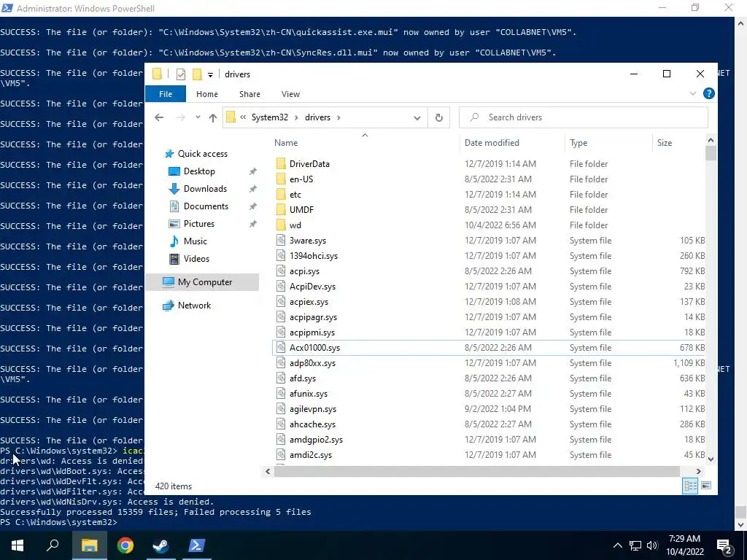The width and height of the screenshot is (747, 560).
Task: Open the notification center icon
Action: point(724,545)
